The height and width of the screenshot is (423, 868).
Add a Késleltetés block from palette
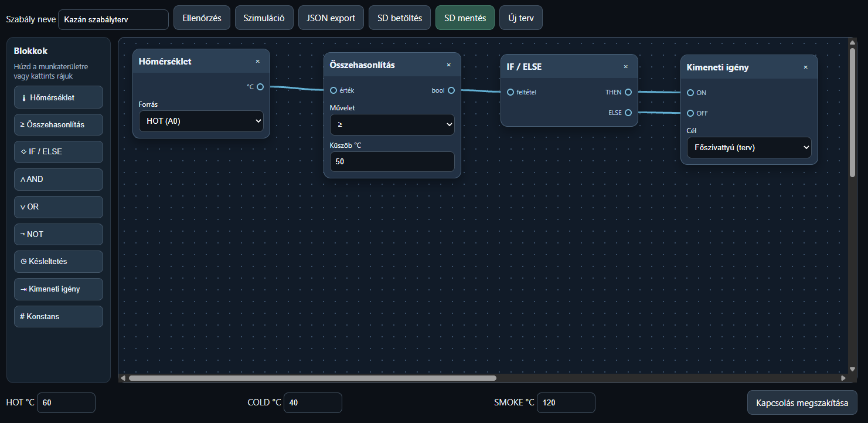tap(59, 262)
